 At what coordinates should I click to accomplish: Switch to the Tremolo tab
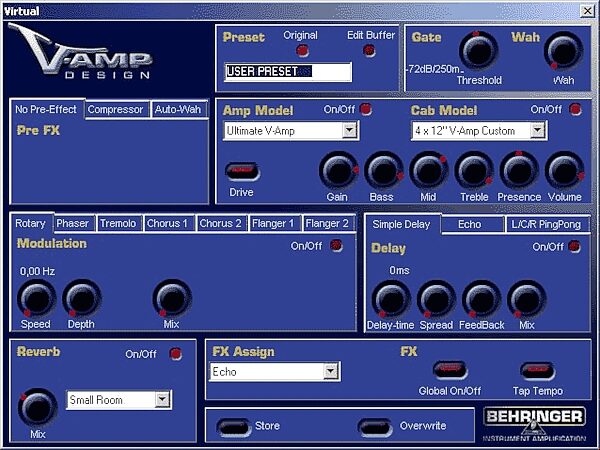(x=119, y=223)
